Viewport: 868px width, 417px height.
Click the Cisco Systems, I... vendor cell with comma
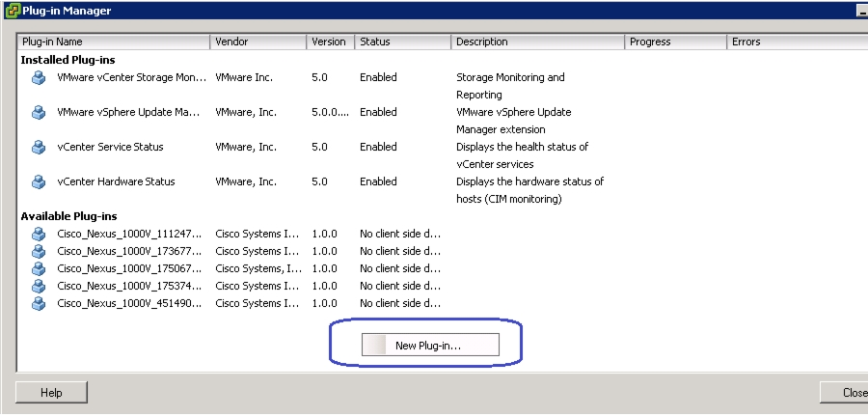pyautogui.click(x=258, y=268)
